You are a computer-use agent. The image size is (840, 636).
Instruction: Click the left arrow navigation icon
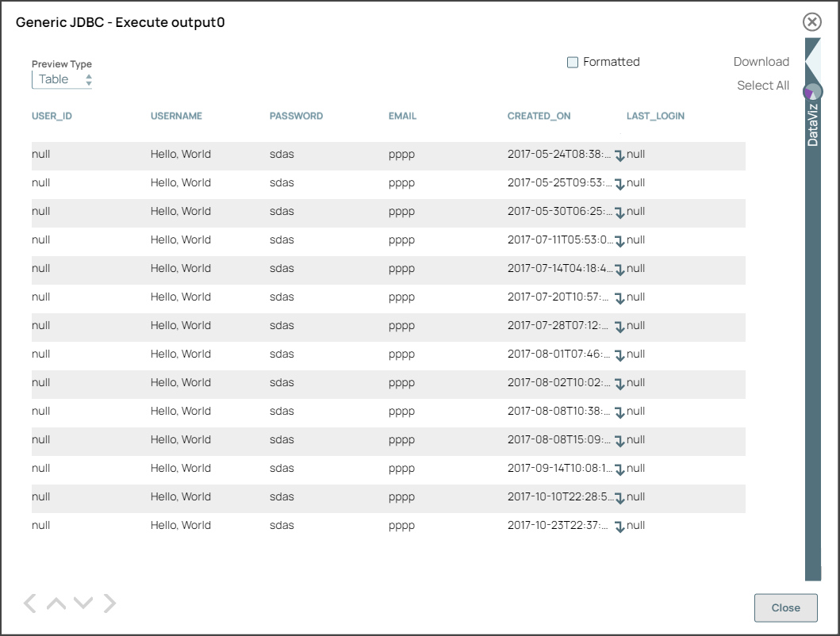pos(29,603)
